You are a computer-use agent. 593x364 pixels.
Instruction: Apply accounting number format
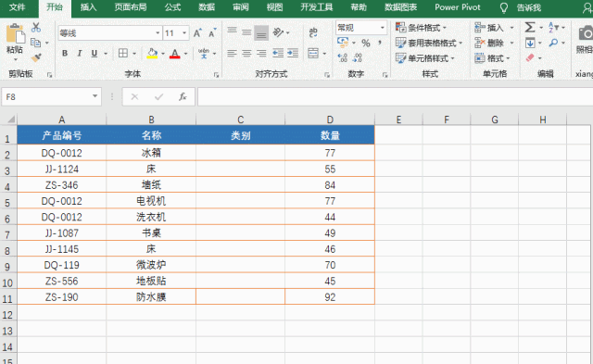[x=343, y=43]
